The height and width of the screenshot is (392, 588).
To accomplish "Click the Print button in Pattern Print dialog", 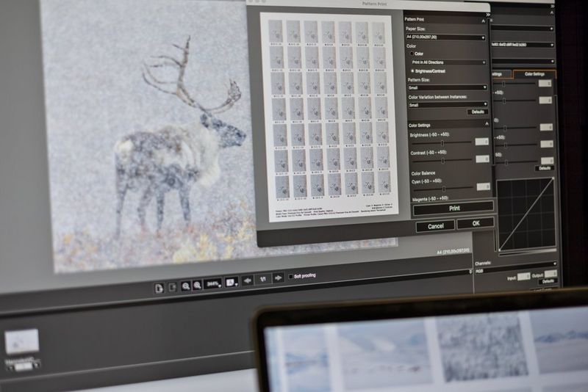I will [x=453, y=208].
